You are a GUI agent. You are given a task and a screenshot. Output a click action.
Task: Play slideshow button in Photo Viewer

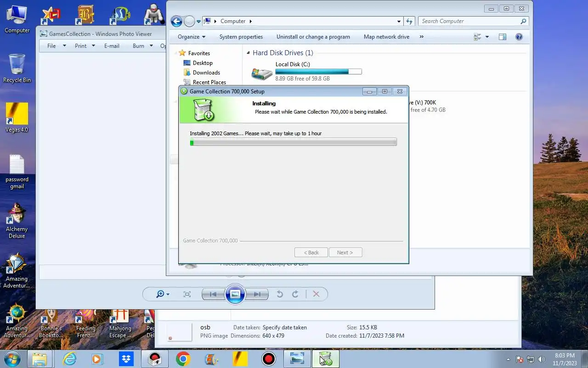(235, 294)
